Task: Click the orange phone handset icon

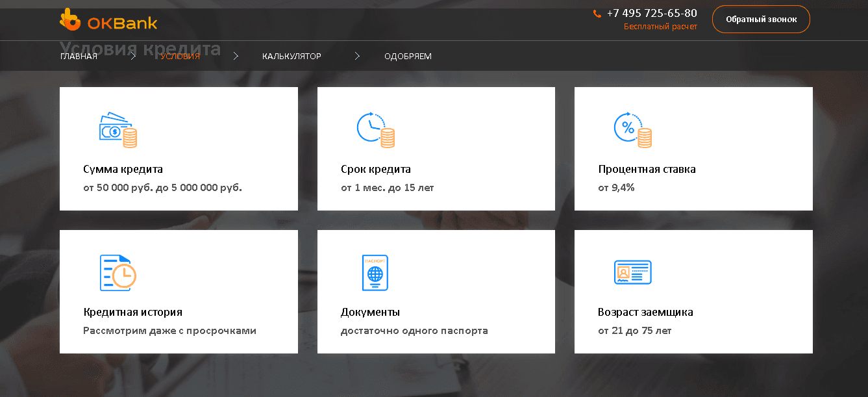Action: [597, 12]
